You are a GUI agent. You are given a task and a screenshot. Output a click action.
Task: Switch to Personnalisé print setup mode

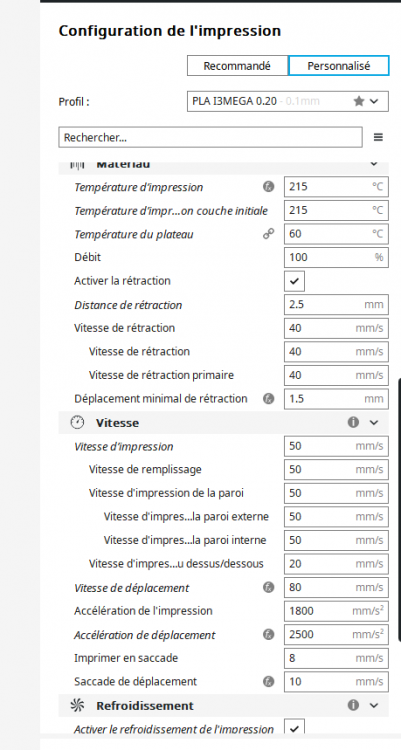click(x=338, y=66)
